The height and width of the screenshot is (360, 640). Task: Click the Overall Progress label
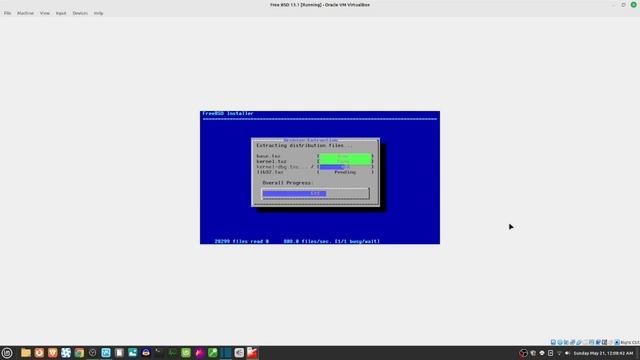point(287,183)
